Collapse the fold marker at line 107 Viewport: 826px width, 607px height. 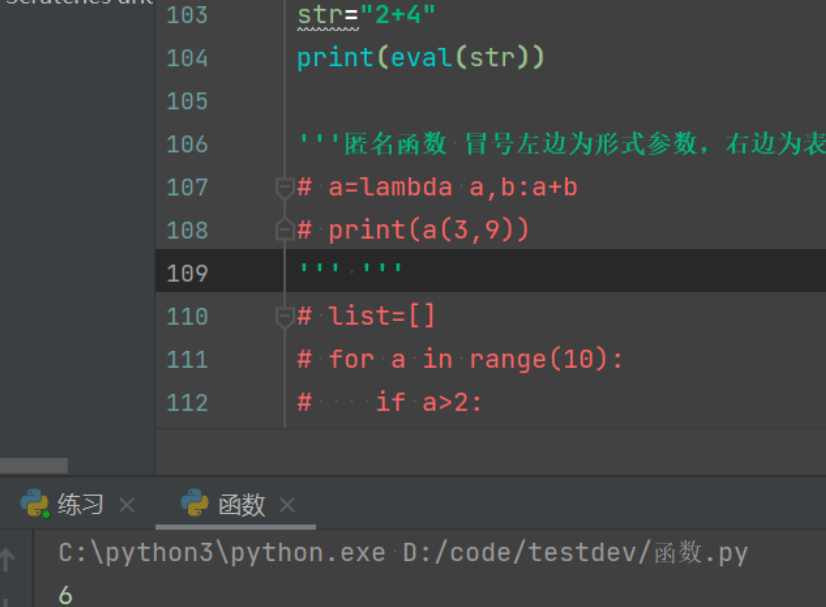point(284,187)
